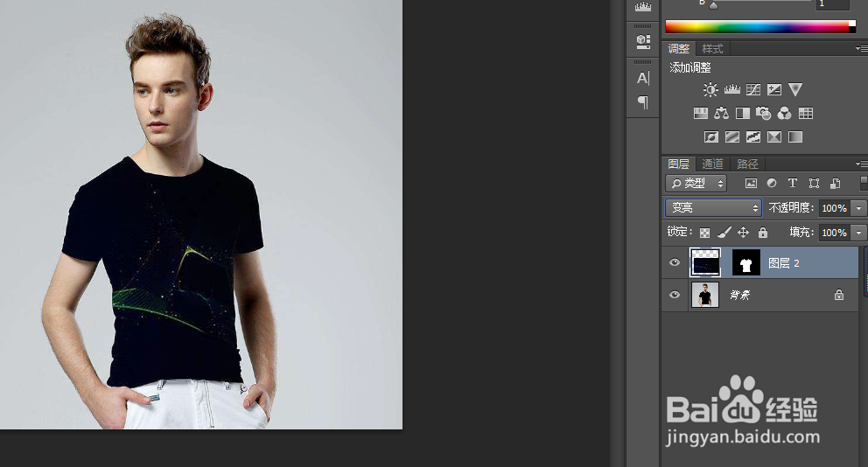Open the 类型 layer filter dropdown

point(696,183)
